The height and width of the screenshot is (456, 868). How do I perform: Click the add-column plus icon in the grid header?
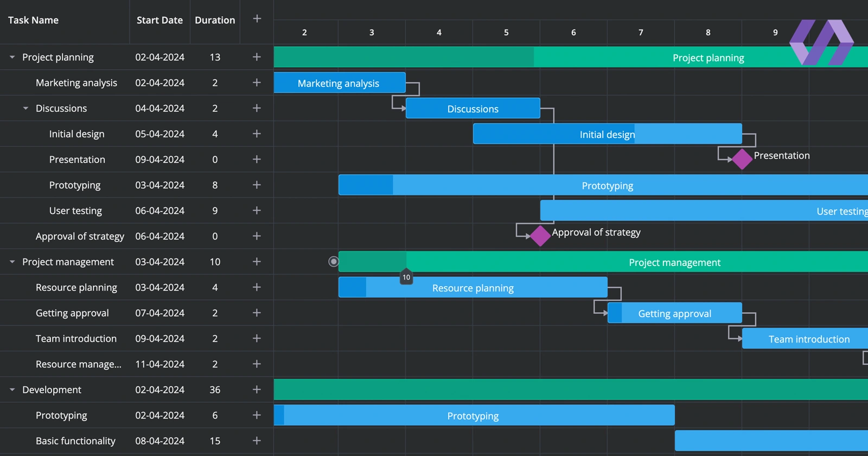257,19
